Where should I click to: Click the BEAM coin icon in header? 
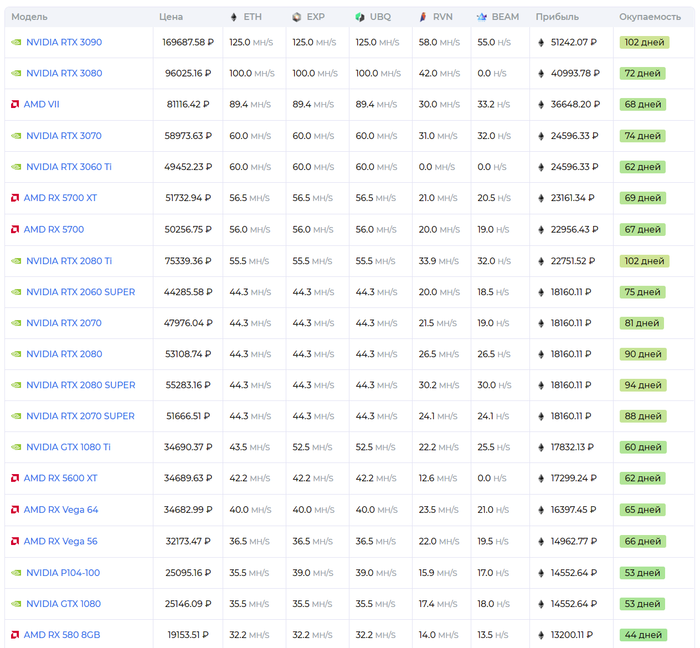[x=482, y=17]
